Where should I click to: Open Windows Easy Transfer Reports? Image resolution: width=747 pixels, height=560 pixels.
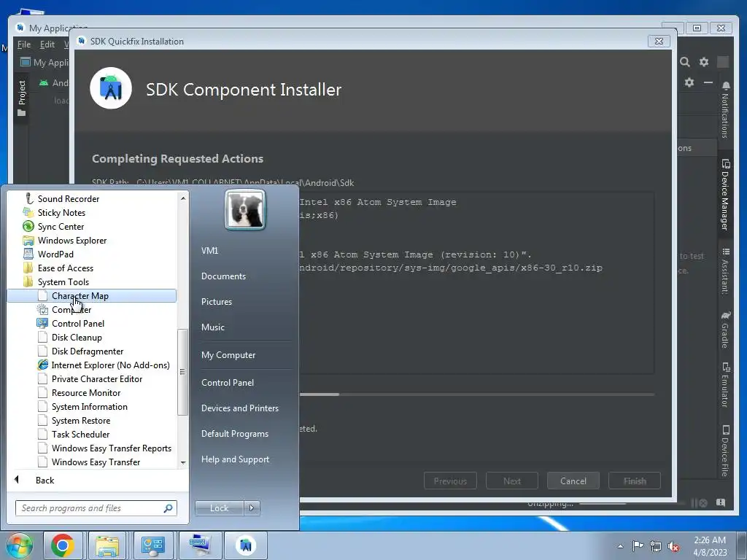click(111, 448)
